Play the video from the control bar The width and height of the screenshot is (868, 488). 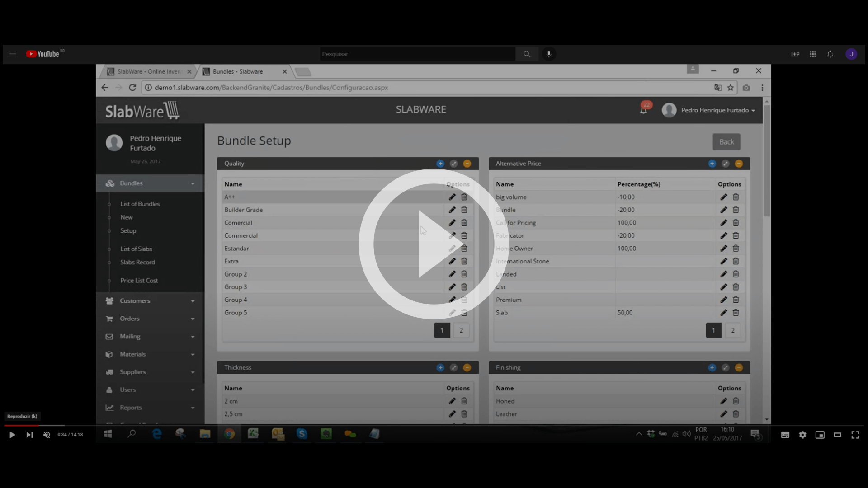pos(12,435)
